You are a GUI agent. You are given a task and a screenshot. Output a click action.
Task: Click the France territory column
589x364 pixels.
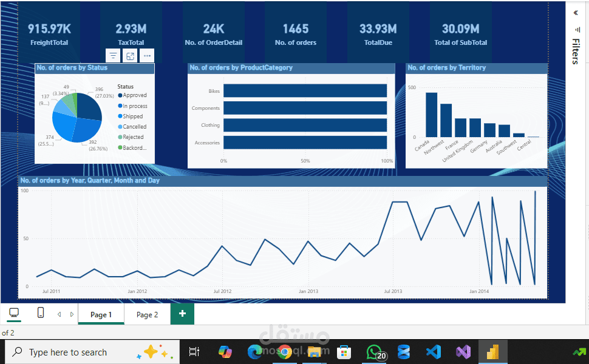coord(460,128)
